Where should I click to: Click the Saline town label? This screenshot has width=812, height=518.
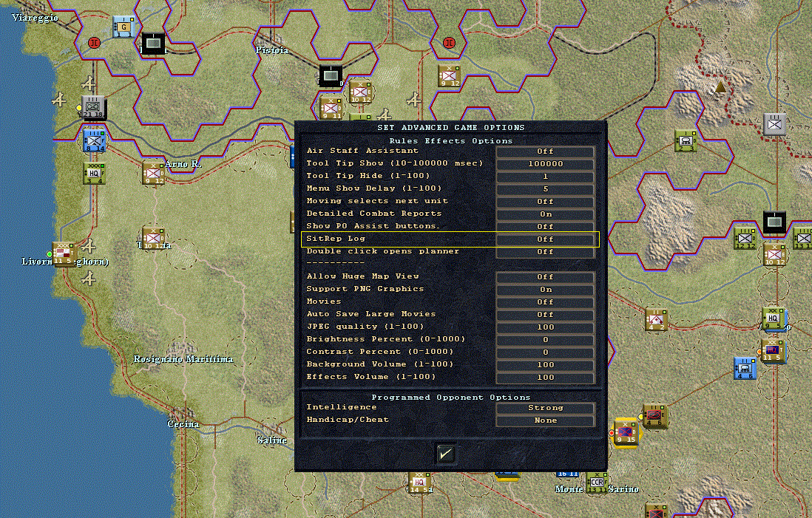(x=272, y=440)
